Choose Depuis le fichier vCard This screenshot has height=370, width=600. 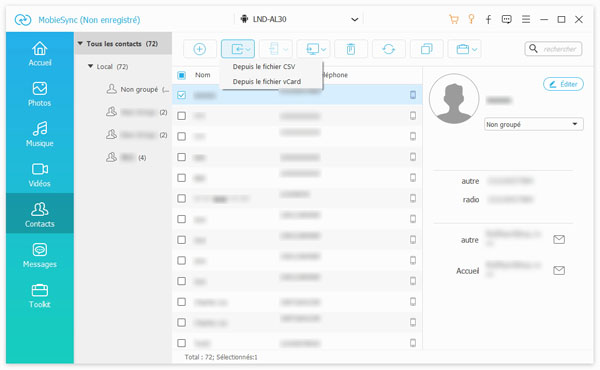point(267,81)
